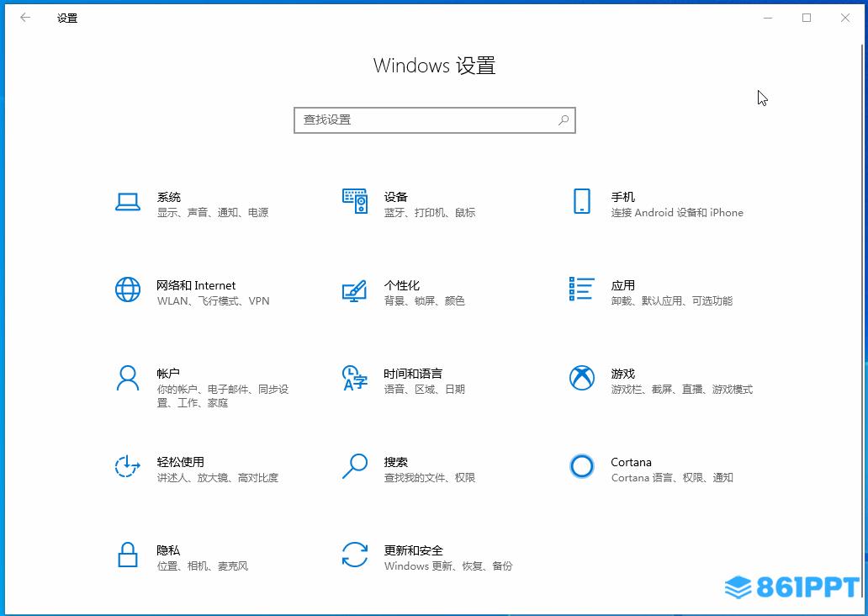Open the 隐私 padlock icon
This screenshot has height=616, width=868.
127,555
